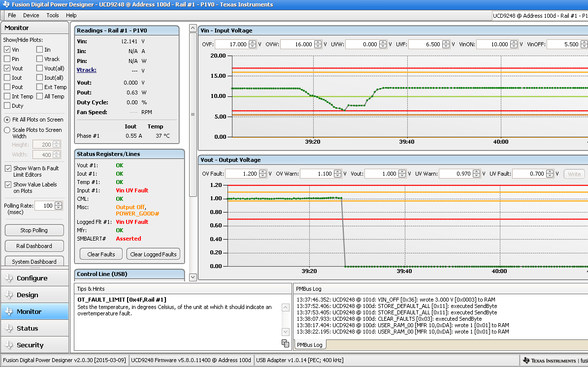Enable the Iout plot checkbox
Image resolution: width=588 pixels, height=367 pixels.
pos(7,78)
